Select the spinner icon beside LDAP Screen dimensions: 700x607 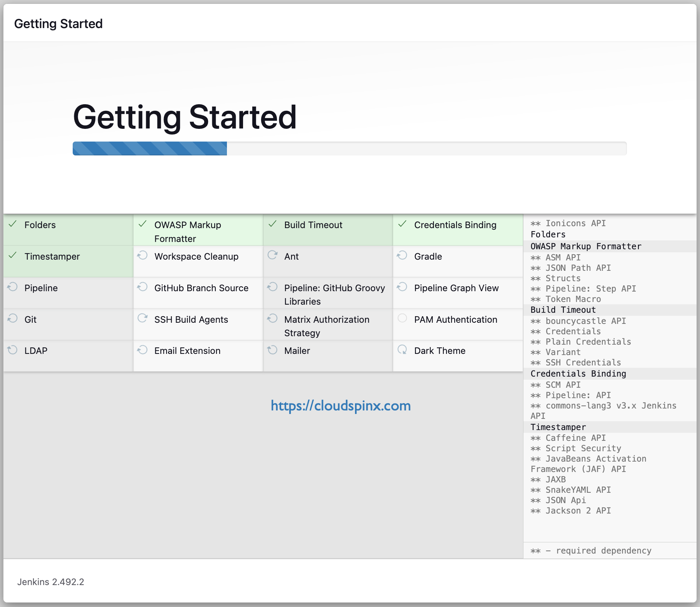[x=12, y=350]
